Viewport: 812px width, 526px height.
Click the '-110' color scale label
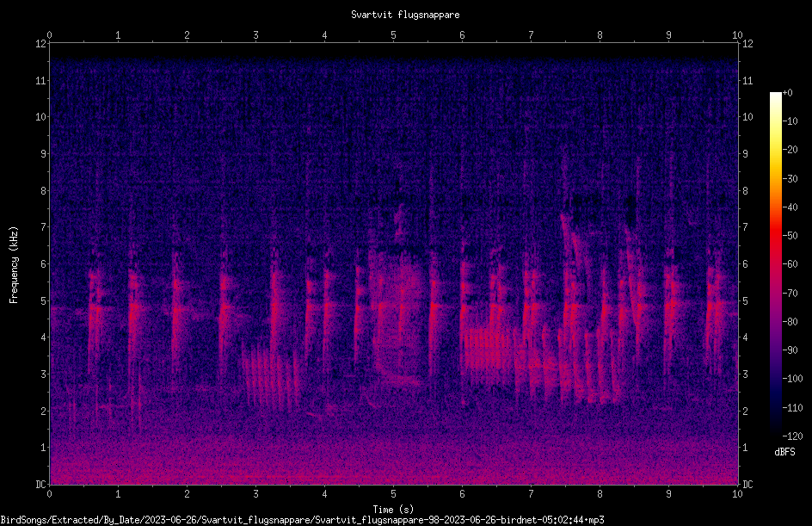(x=793, y=408)
